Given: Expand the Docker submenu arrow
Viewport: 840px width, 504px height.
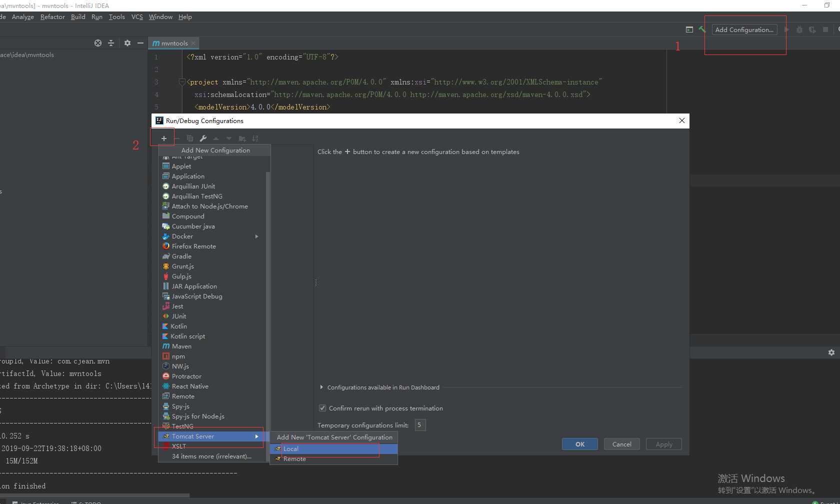Looking at the screenshot, I should click(257, 236).
